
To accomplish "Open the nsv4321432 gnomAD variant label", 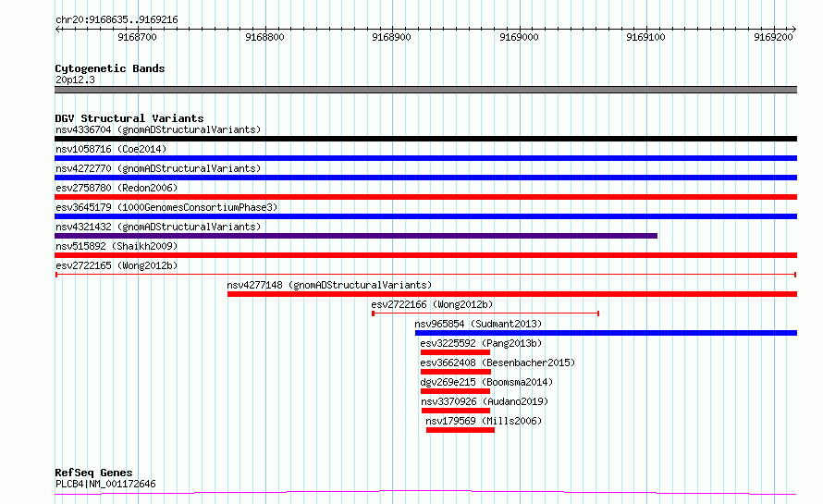I will pyautogui.click(x=158, y=227).
